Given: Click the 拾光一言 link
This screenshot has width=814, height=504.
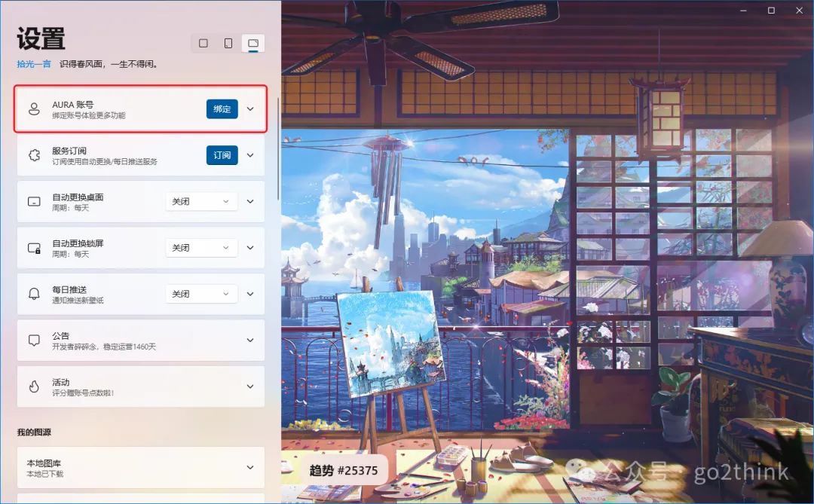Looking at the screenshot, I should [x=34, y=64].
